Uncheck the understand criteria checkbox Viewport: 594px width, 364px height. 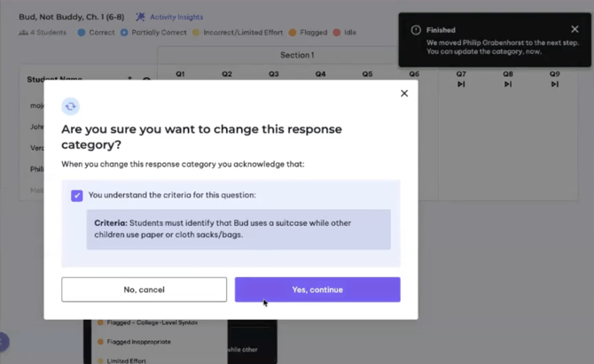click(x=77, y=196)
